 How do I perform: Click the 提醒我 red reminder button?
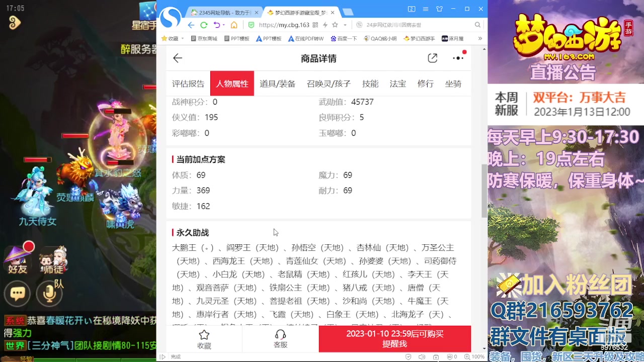(395, 339)
